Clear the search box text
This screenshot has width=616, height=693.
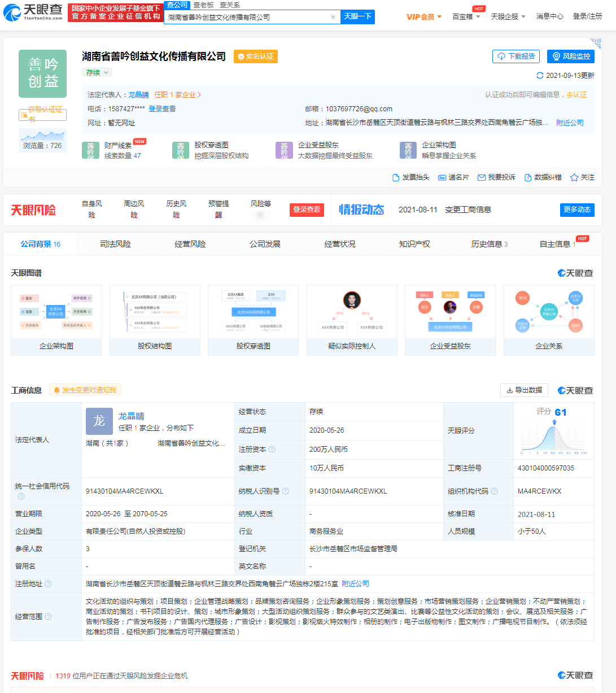pyautogui.click(x=333, y=17)
